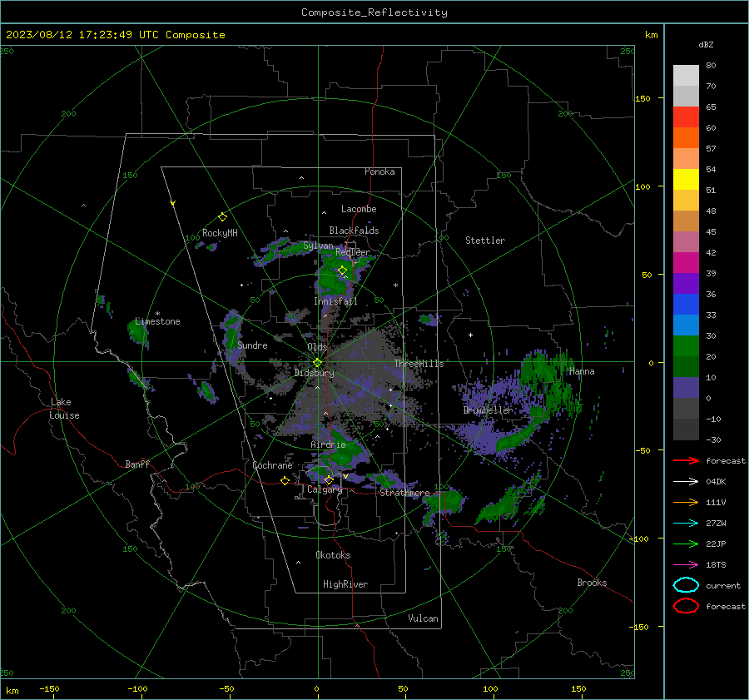This screenshot has height=700, width=749.
Task: Click the Ponoka town label
Action: [x=379, y=171]
